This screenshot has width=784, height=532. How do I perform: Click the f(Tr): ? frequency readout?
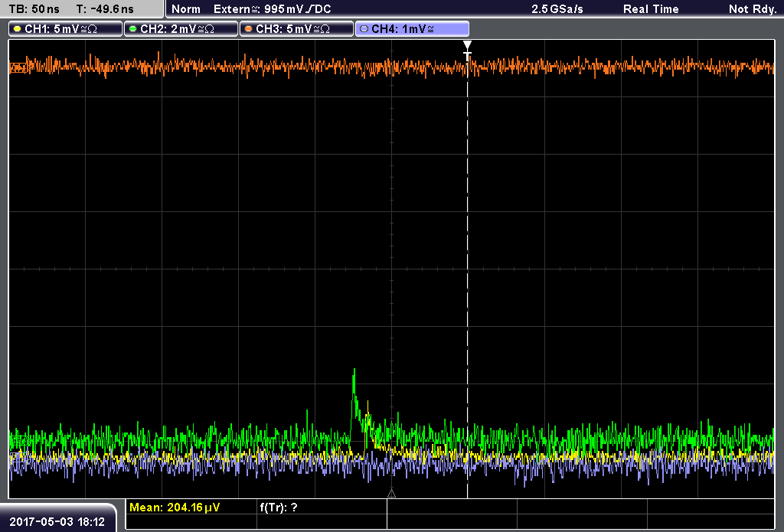click(x=279, y=508)
